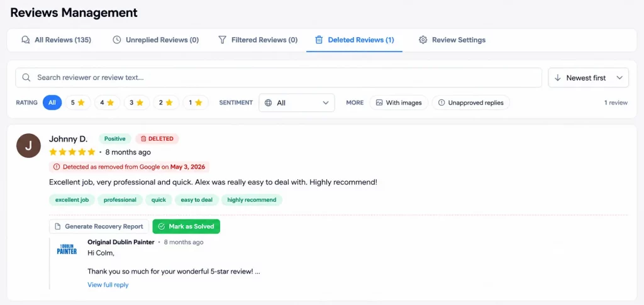
Task: Click the trash icon on Deleted Reviews tab
Action: click(319, 40)
